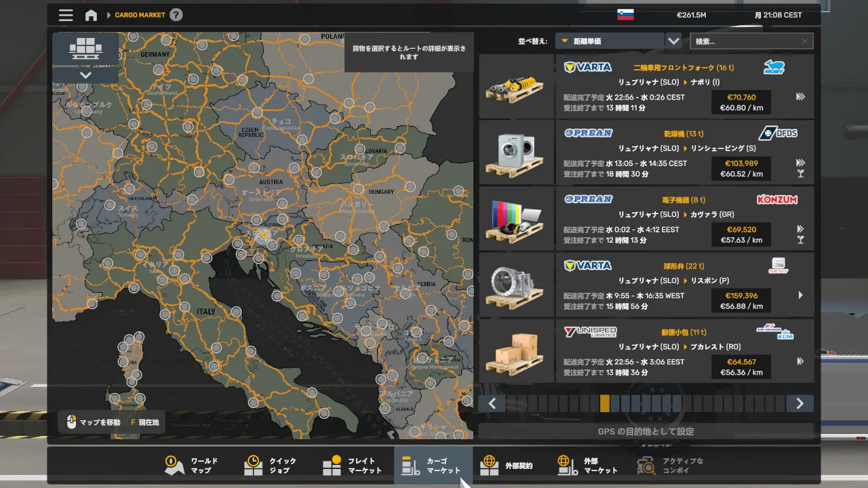Click urgency arrows icon on カヴァラ job
Viewport: 868px width, 488px height.
pos(801,229)
